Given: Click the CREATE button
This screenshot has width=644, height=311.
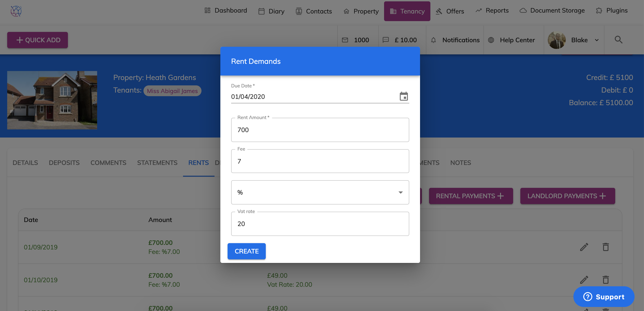Looking at the screenshot, I should pos(246,251).
